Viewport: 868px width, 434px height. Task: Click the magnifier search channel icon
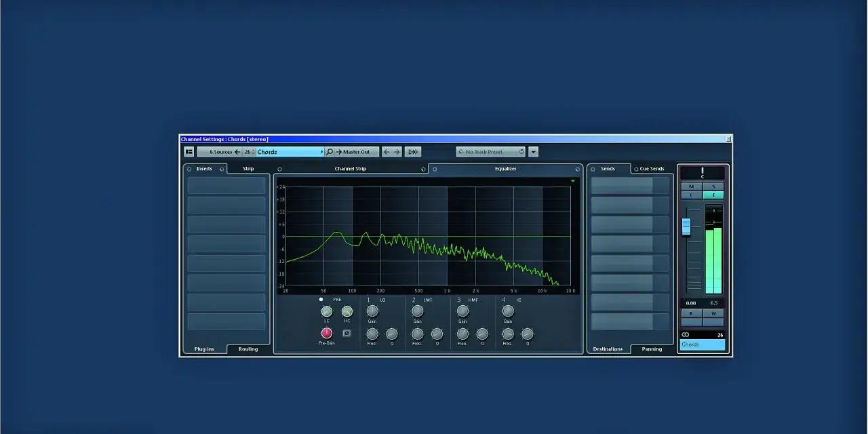click(330, 152)
